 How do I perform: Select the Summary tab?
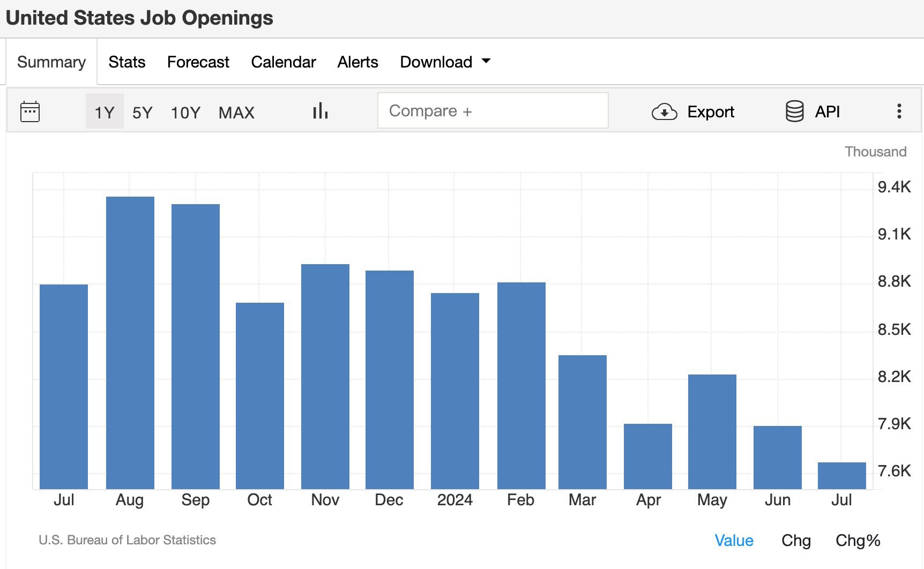[51, 62]
